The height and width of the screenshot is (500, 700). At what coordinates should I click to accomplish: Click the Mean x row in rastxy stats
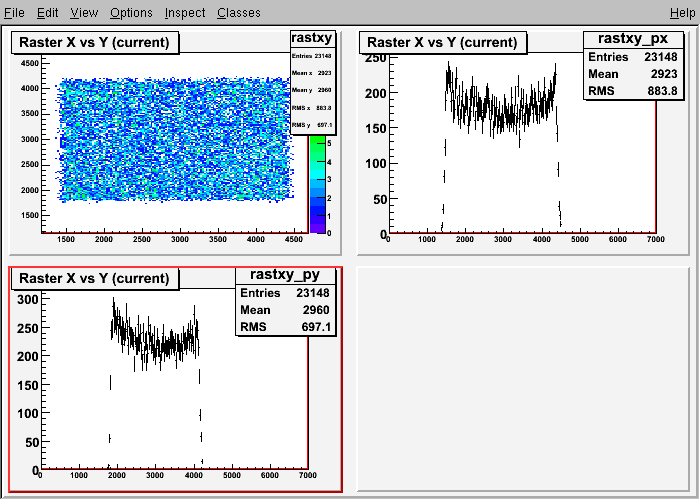pyautogui.click(x=312, y=73)
